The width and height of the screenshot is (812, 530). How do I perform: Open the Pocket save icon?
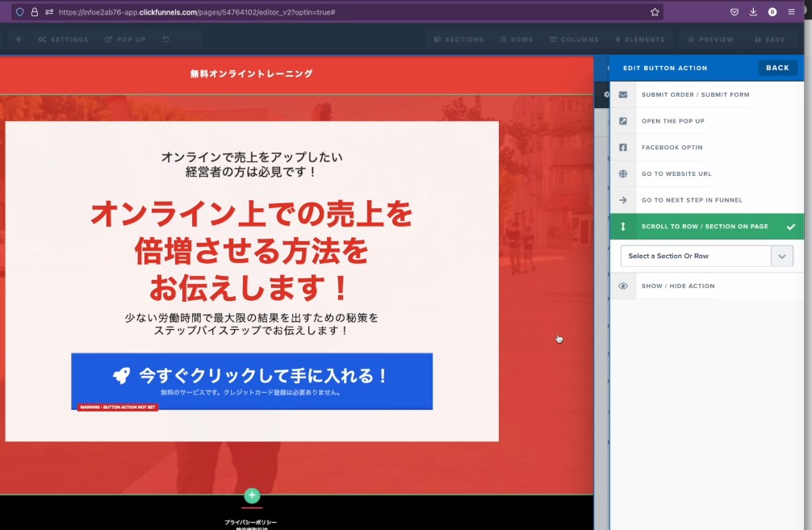tap(735, 12)
